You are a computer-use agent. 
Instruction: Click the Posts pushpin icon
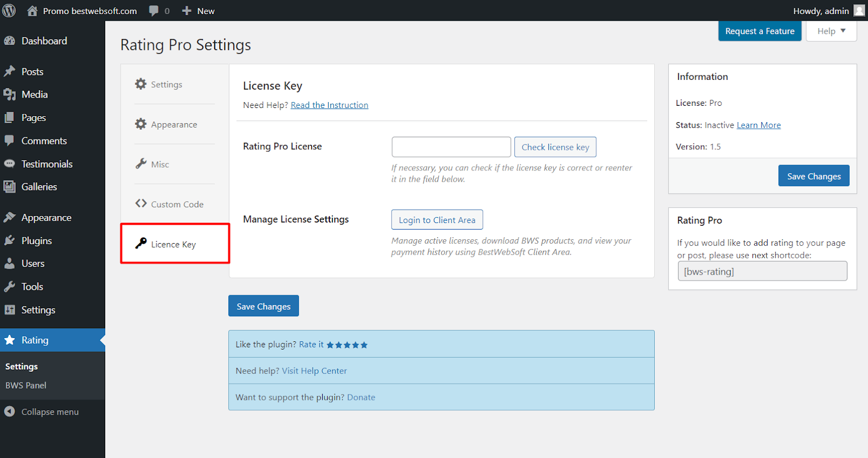pyautogui.click(x=10, y=72)
